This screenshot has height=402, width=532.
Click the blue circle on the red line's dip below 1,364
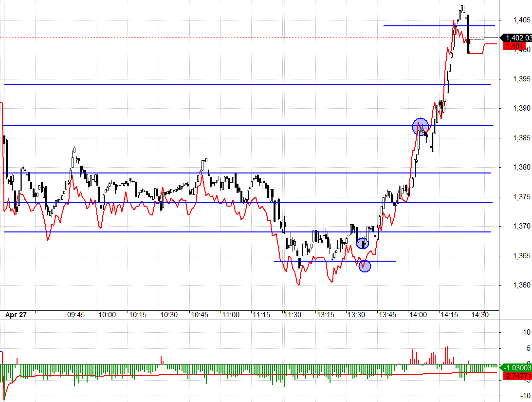[365, 266]
